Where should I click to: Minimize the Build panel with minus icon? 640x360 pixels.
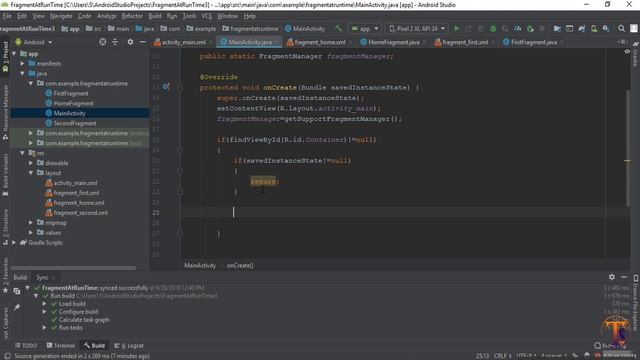tap(624, 277)
